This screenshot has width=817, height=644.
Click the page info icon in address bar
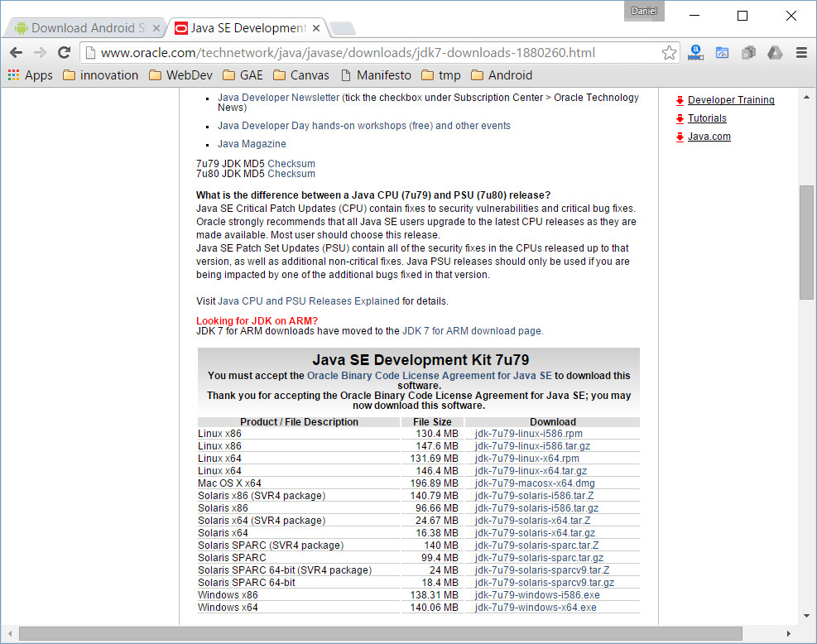coord(91,53)
